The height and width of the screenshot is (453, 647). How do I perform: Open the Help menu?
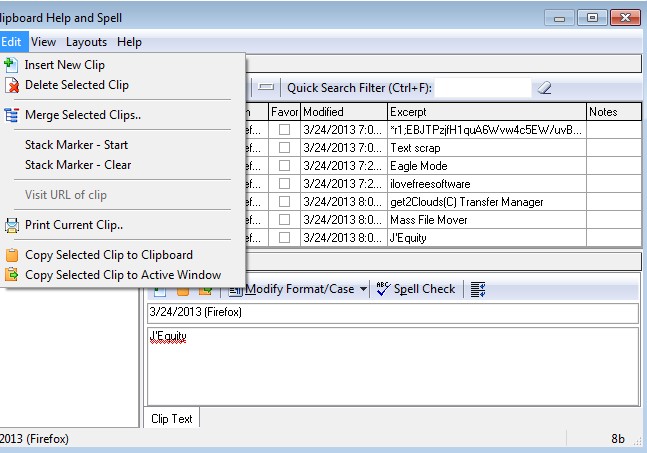(x=129, y=42)
